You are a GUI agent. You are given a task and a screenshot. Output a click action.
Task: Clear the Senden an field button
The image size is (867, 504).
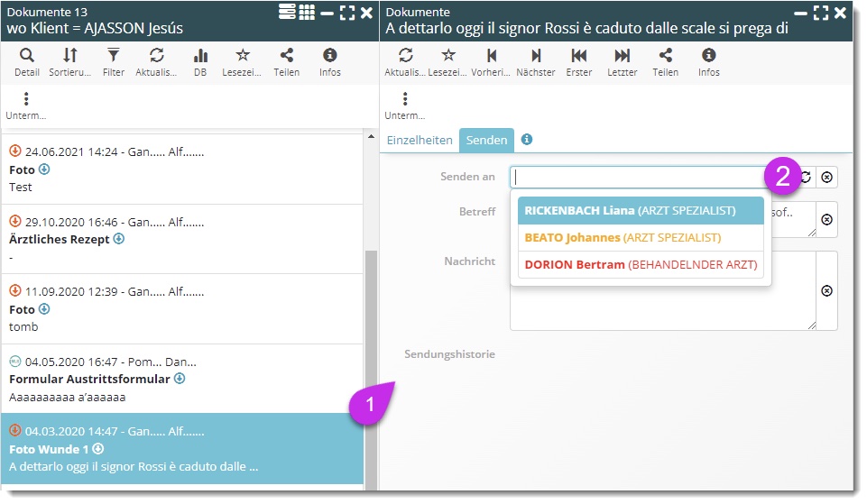point(827,178)
